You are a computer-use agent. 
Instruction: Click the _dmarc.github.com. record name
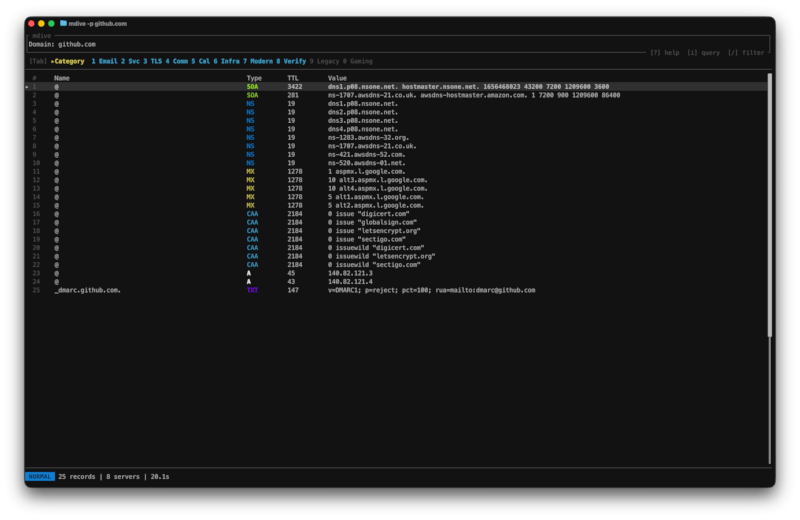point(87,290)
